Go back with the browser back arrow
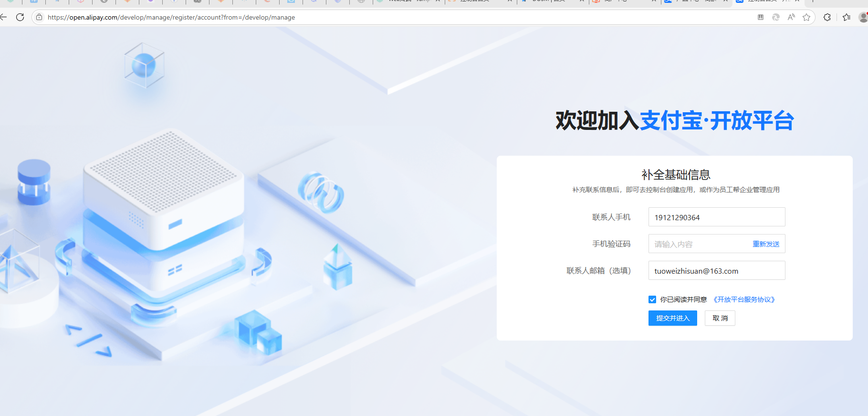Screen dimensions: 868x416 pyautogui.click(x=3, y=17)
